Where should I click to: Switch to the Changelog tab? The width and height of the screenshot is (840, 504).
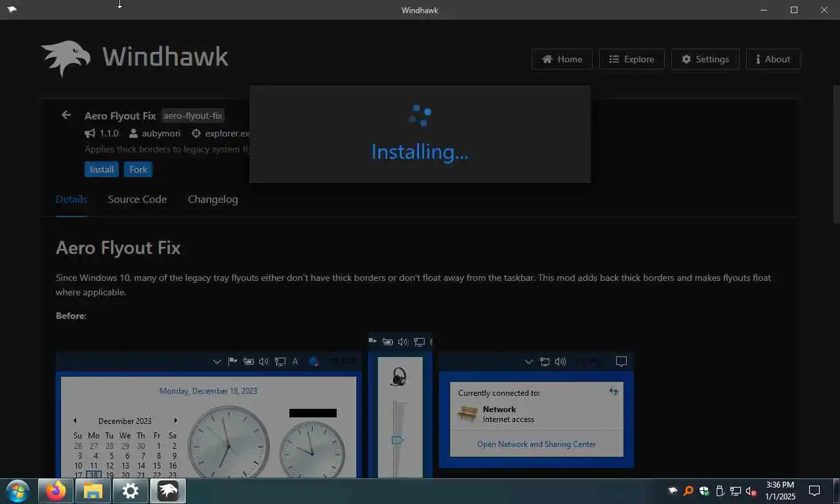coord(213,199)
